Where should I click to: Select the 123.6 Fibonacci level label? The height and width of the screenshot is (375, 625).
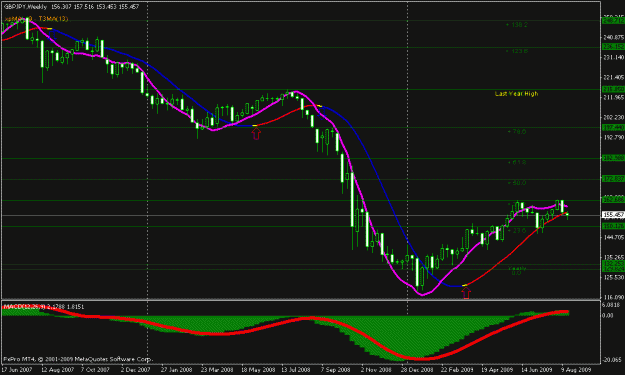pyautogui.click(x=517, y=51)
